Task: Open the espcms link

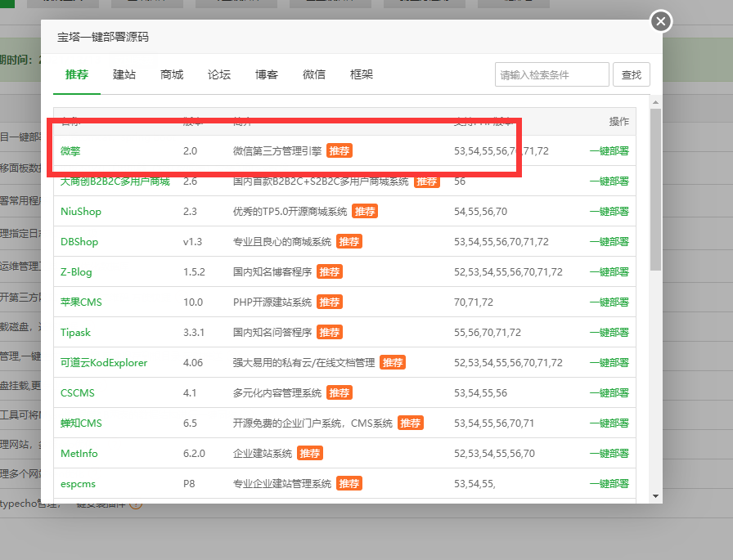Action: (x=78, y=484)
